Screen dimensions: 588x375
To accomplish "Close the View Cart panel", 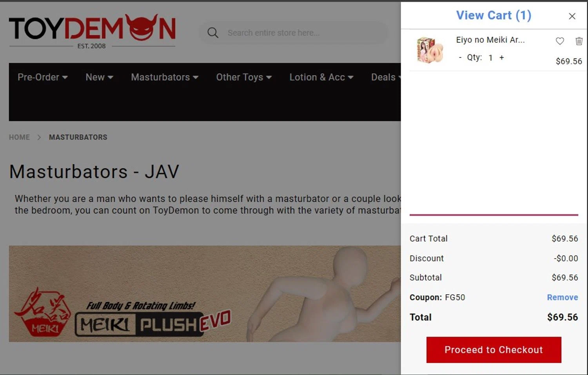I will [x=572, y=16].
